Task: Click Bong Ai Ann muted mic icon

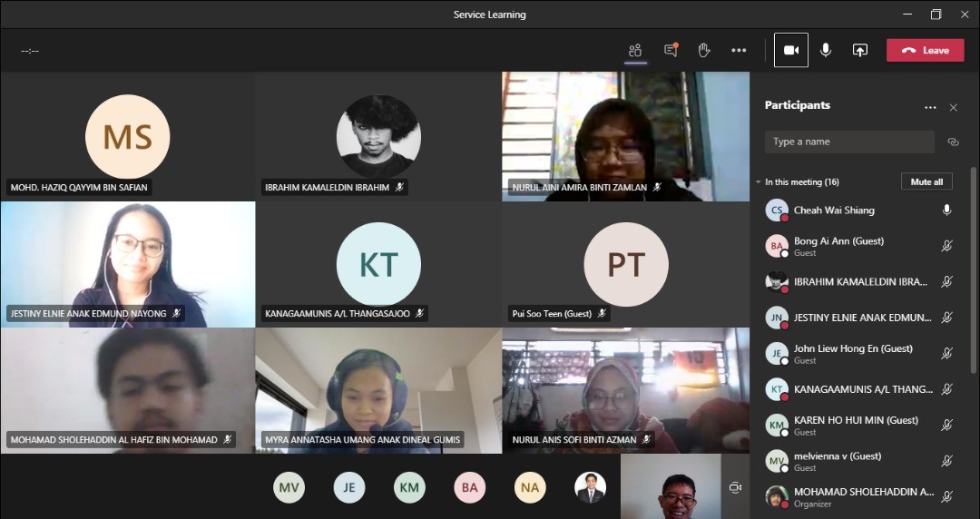Action: 946,246
